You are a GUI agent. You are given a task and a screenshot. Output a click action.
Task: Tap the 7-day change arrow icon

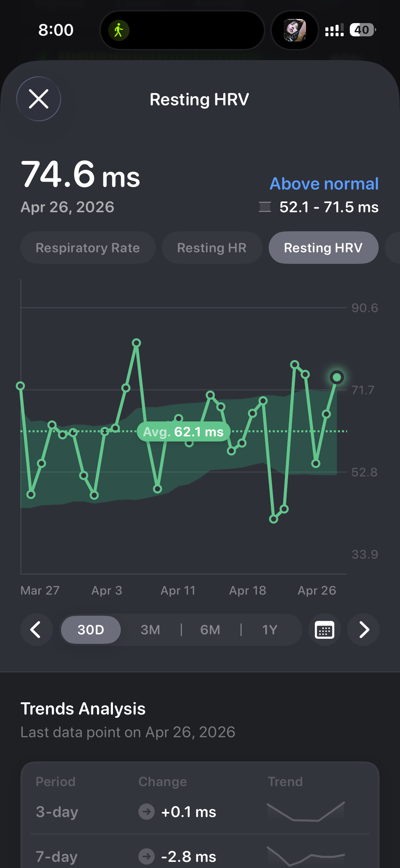[147, 857]
